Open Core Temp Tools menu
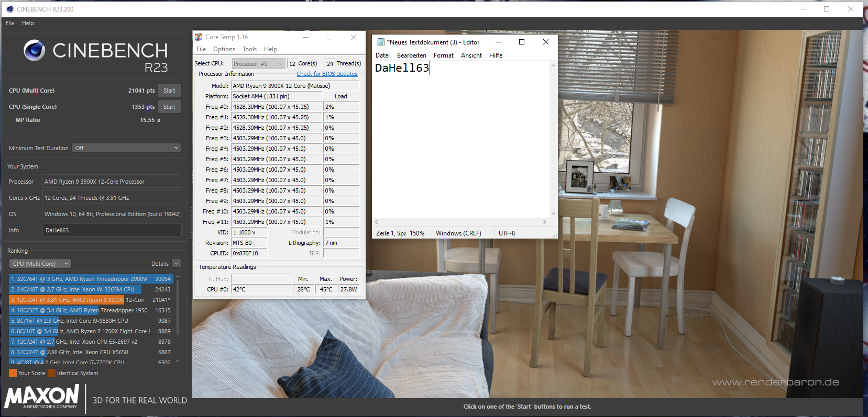868x417 pixels. (249, 49)
